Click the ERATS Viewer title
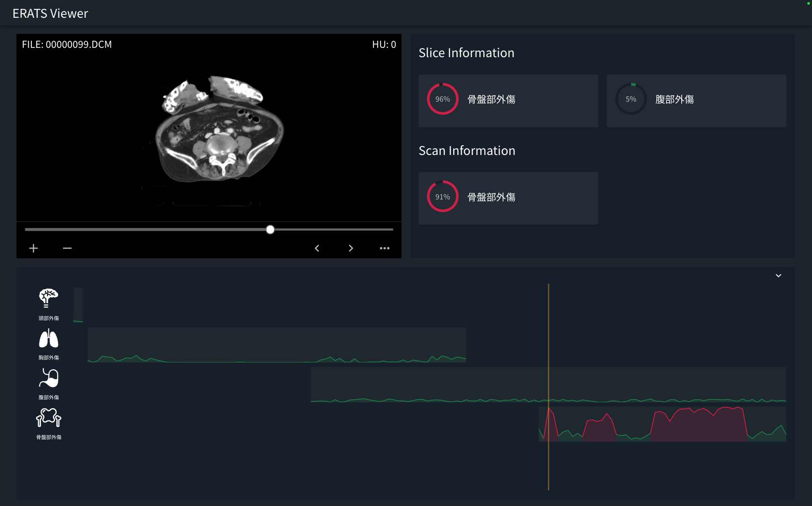The width and height of the screenshot is (812, 506). pos(50,14)
